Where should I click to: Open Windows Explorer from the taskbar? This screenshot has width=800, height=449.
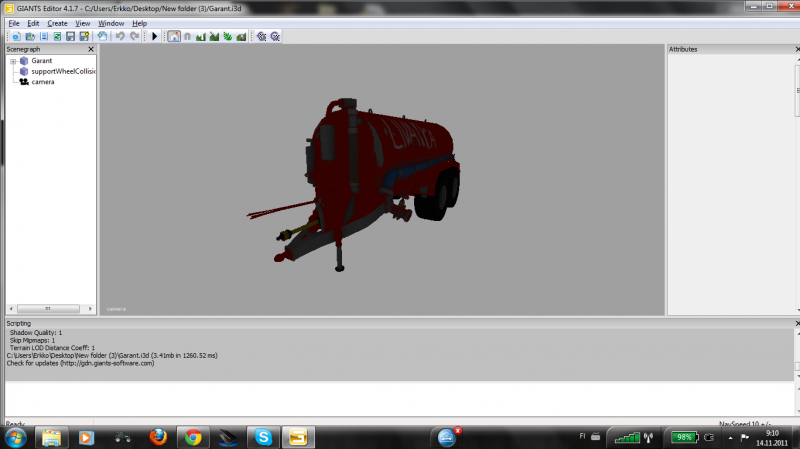(x=52, y=438)
